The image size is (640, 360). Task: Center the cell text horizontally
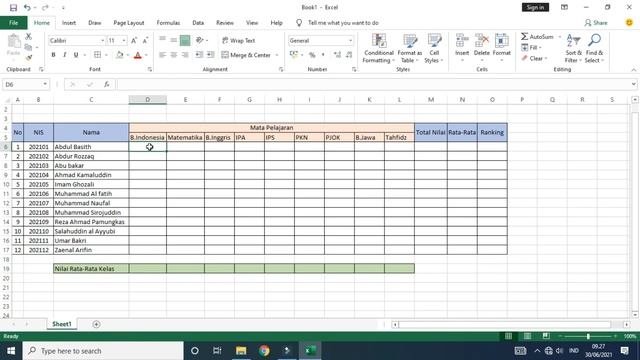tap(173, 55)
